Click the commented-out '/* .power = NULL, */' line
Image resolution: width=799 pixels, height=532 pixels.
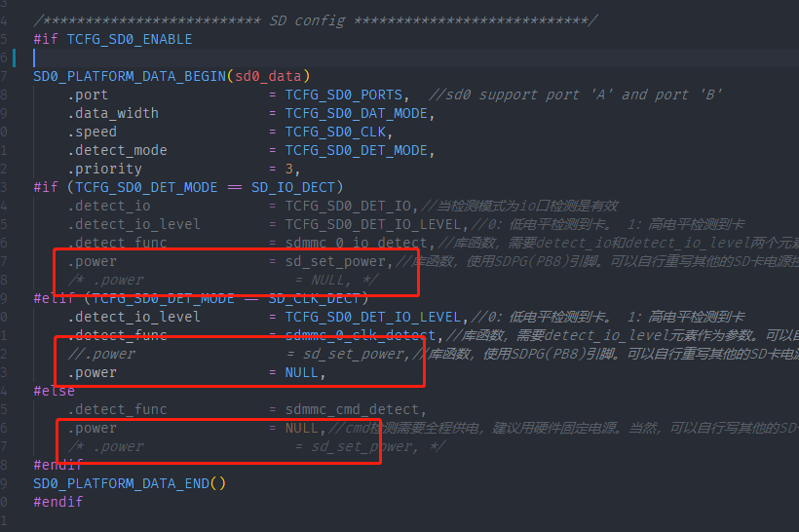tap(223, 280)
